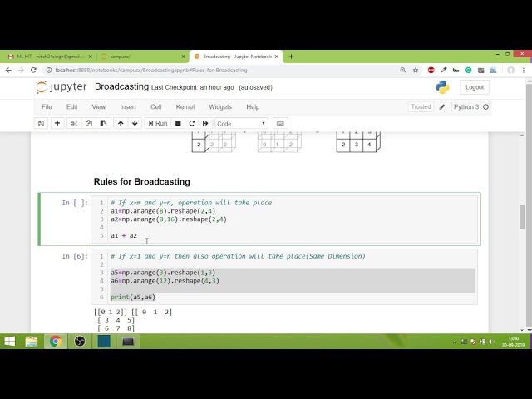
Task: Click the notebook vertical scrollbar thumb
Action: (522, 217)
